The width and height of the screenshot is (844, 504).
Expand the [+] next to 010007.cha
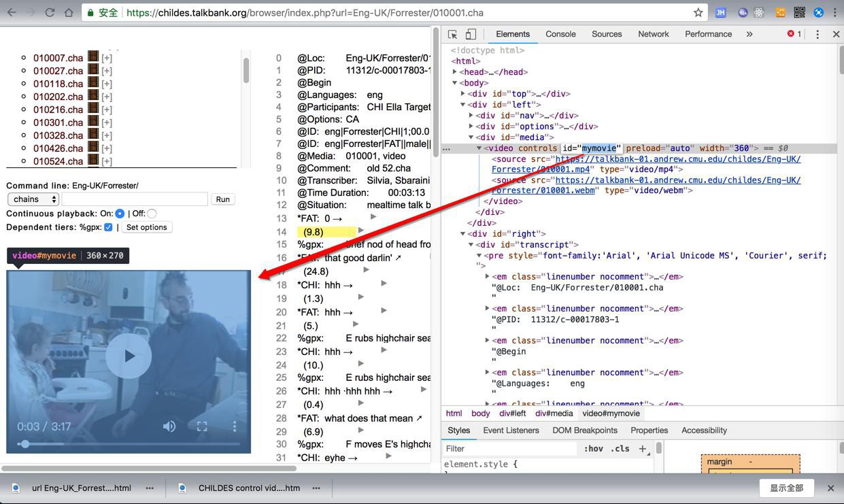[x=107, y=58]
